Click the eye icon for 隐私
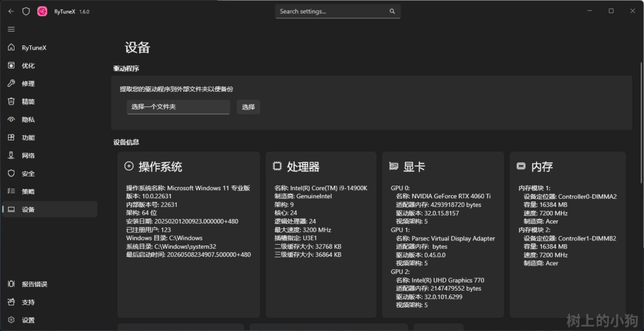Image resolution: width=644 pixels, height=331 pixels. (11, 120)
